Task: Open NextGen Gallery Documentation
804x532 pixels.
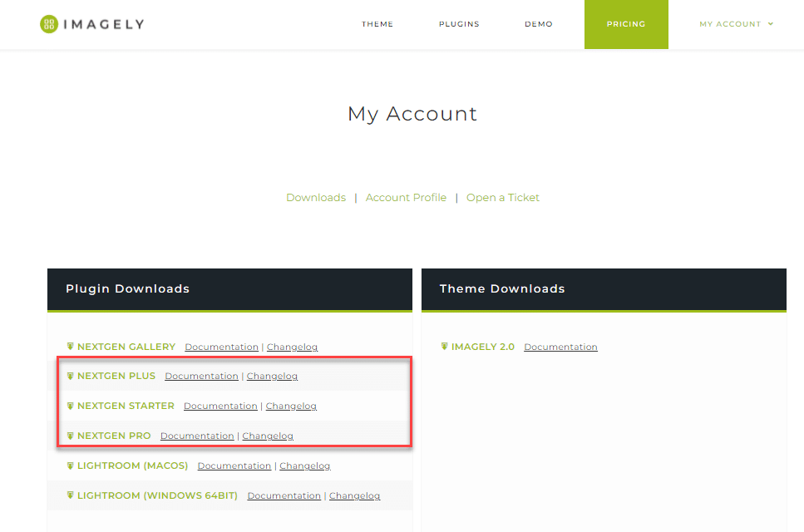Action: click(x=221, y=347)
